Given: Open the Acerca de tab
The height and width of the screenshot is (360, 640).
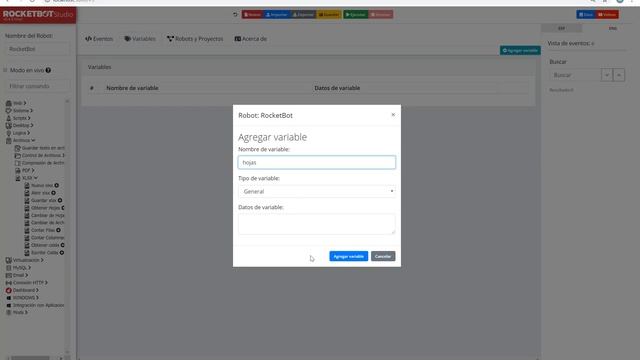Looking at the screenshot, I should [x=251, y=39].
